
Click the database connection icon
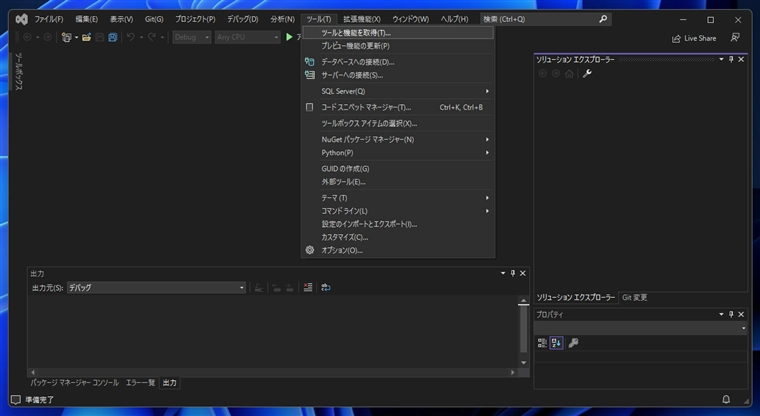(309, 62)
